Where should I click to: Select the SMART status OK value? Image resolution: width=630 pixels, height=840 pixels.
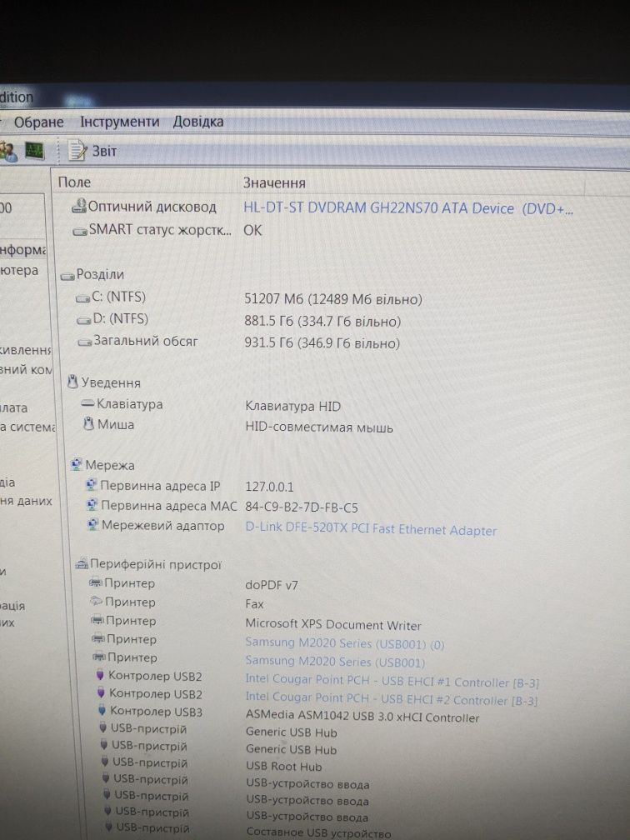[252, 230]
